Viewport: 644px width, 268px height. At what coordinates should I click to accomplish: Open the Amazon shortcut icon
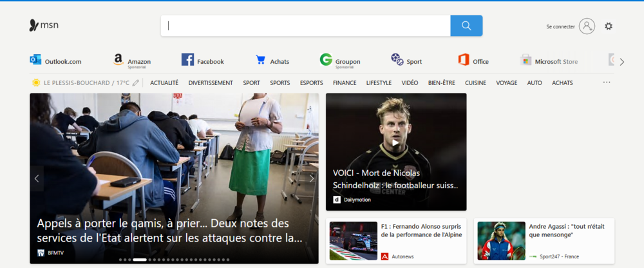(118, 61)
